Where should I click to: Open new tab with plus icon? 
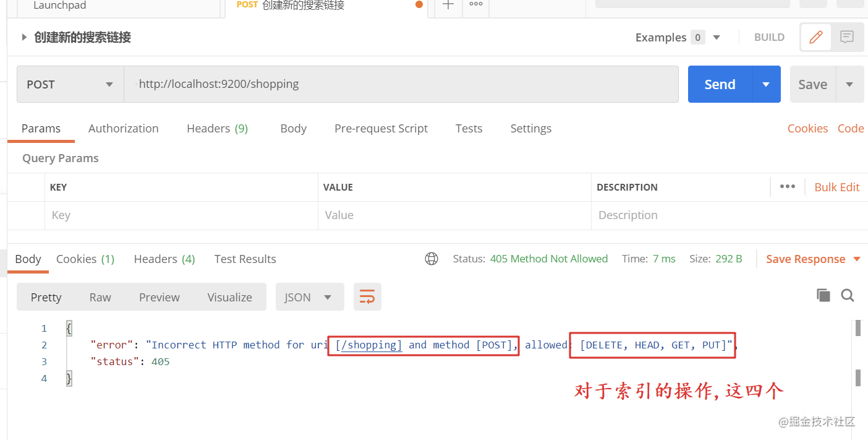[x=448, y=5]
